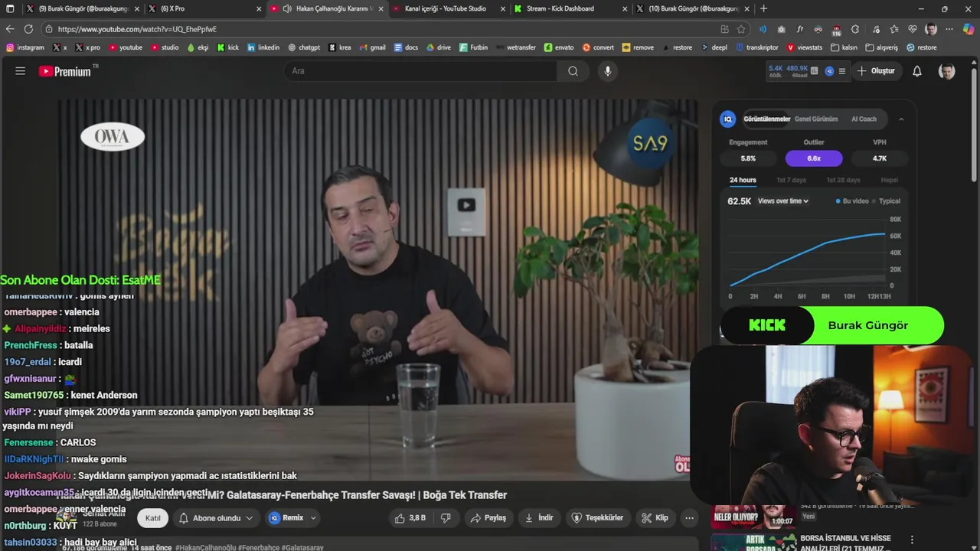
Task: Switch to the AI Coach tab
Action: [x=864, y=119]
